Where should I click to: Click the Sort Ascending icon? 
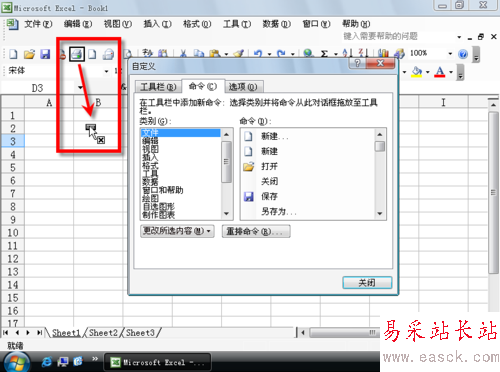coord(347,53)
